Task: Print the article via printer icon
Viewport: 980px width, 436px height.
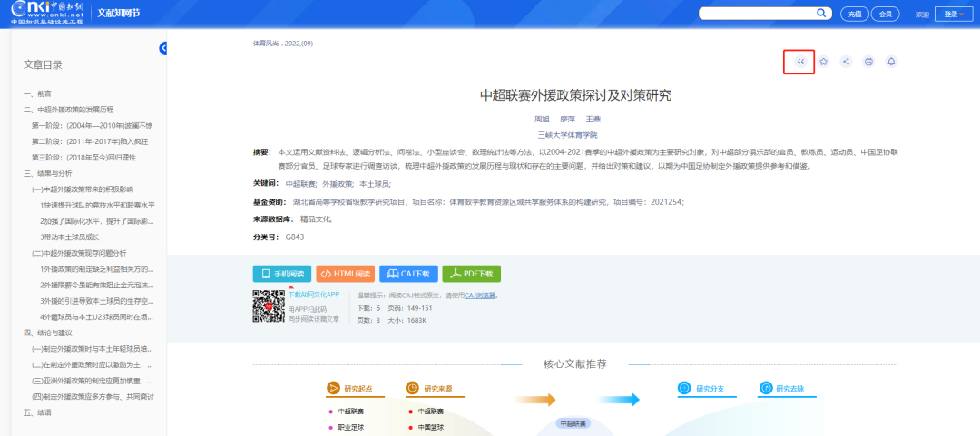Action: (x=868, y=62)
